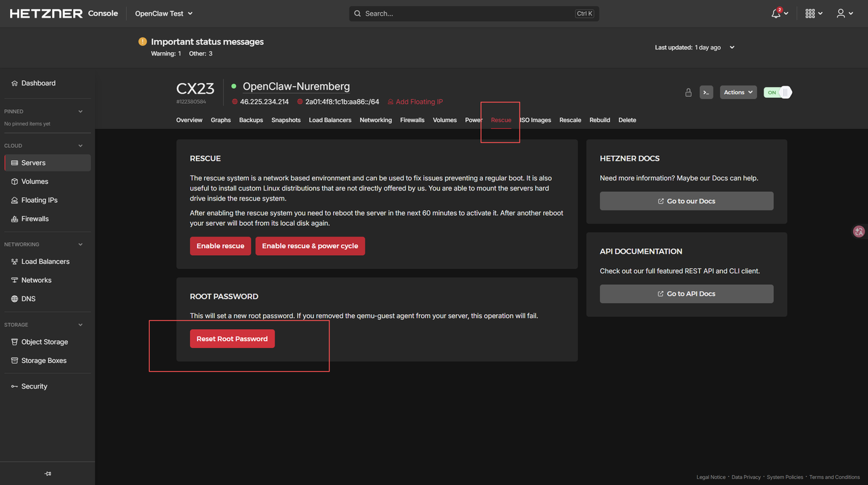Open the Terms and Conditions link
This screenshot has width=868, height=485.
tap(834, 477)
